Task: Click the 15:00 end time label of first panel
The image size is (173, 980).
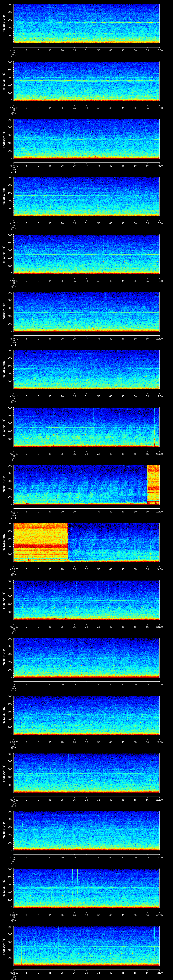Action: 159,50
